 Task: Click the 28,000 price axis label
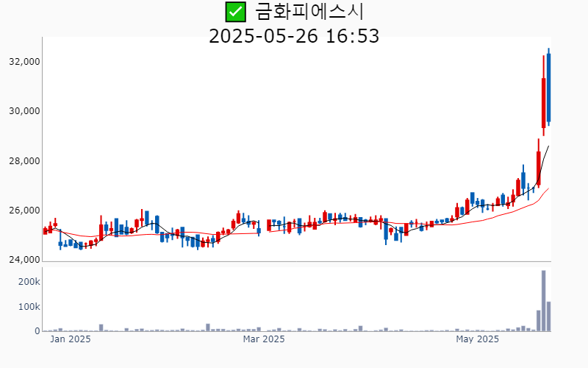24,161
